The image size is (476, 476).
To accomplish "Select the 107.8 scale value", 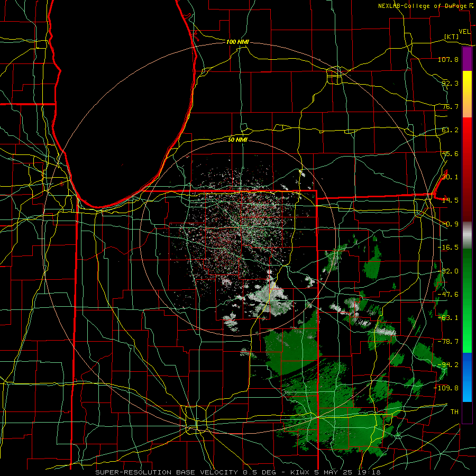I will (x=448, y=59).
